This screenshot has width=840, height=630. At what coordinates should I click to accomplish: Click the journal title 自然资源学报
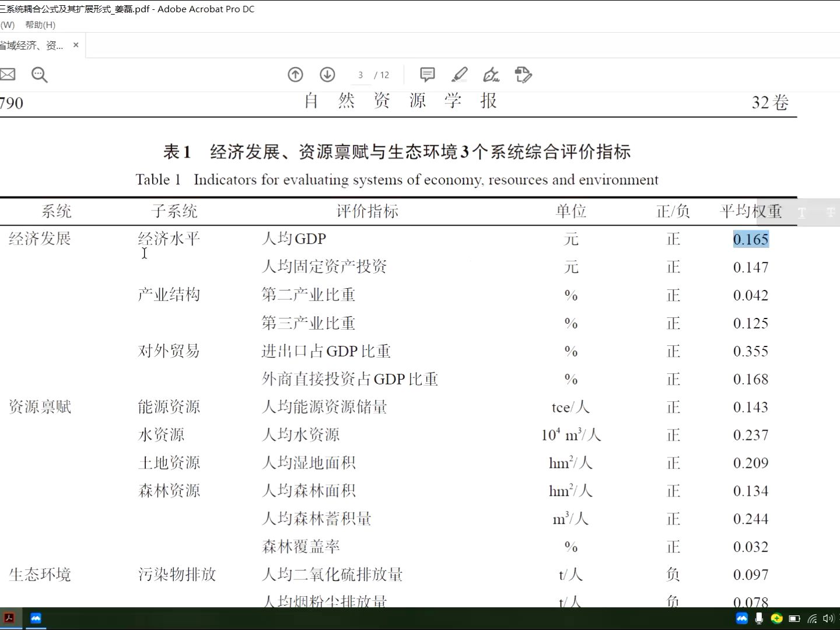400,101
